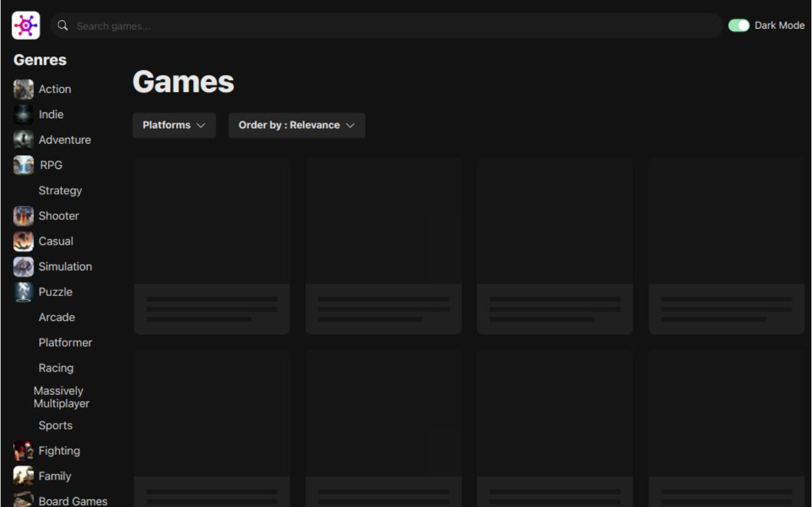Expand the Order by Relevance dropdown
Viewport: 812px width, 507px height.
pos(297,126)
